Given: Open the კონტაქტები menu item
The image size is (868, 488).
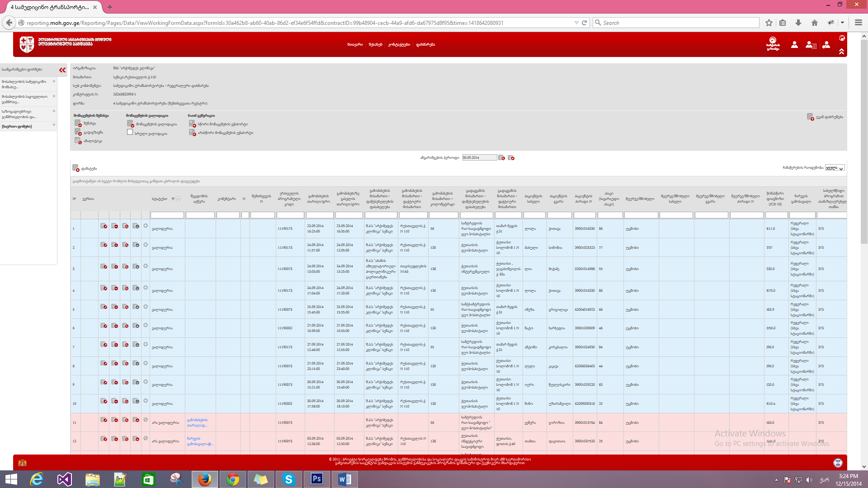Looking at the screenshot, I should [x=399, y=45].
